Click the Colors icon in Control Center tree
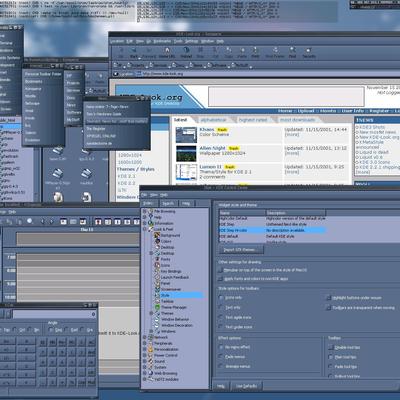Viewport: 400px width, 400px height. pos(157,241)
